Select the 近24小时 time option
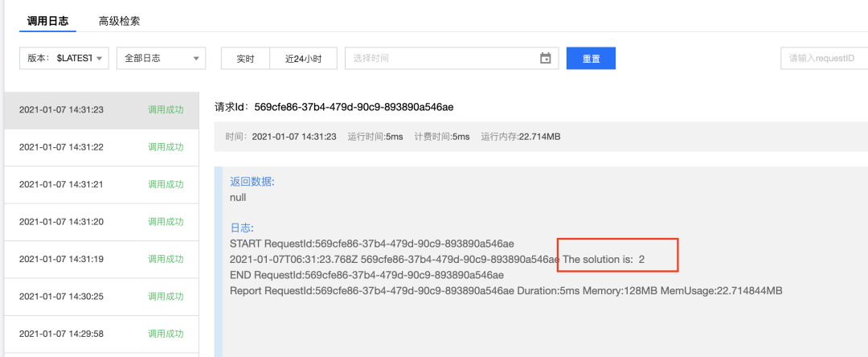Viewport: 868px width, 357px height. pyautogui.click(x=303, y=59)
